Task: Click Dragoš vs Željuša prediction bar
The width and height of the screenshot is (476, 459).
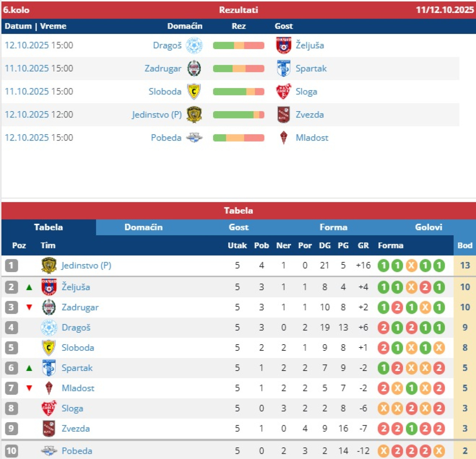Action: 238,45
